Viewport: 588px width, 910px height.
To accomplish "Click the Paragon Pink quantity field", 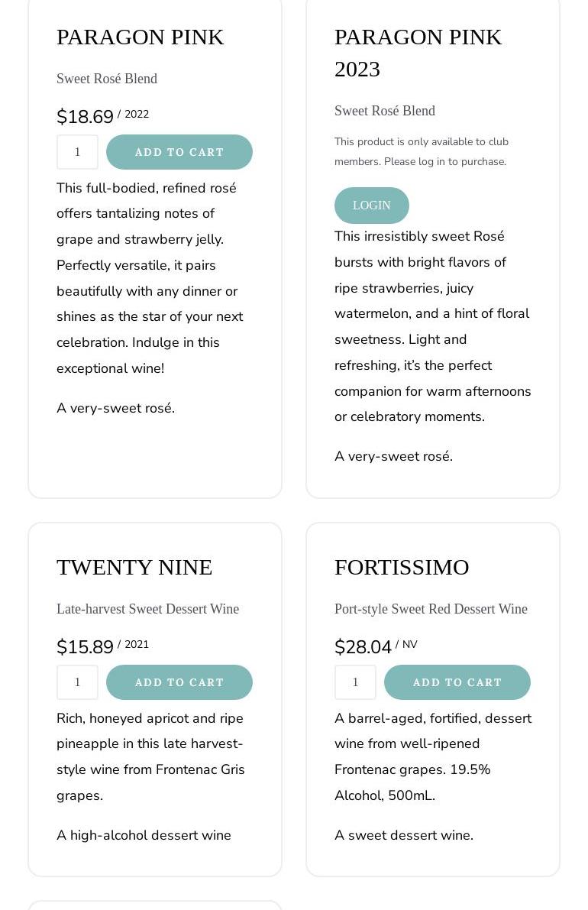I will point(77,152).
